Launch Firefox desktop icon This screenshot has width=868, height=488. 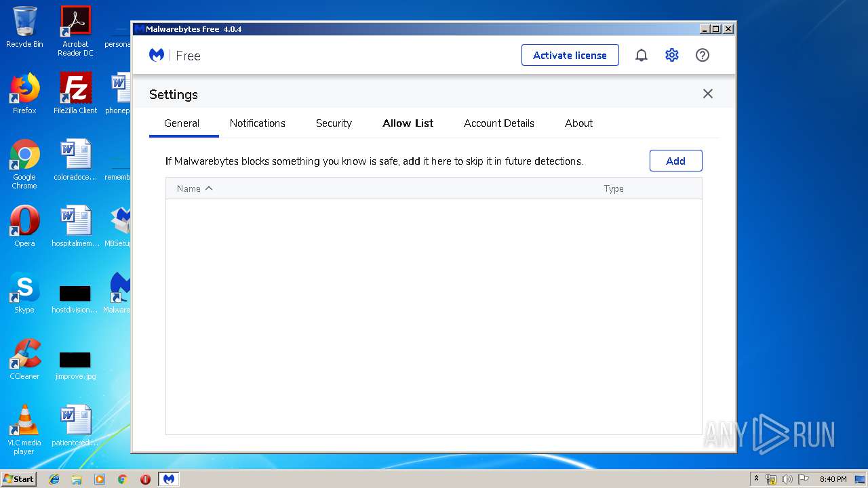(24, 94)
